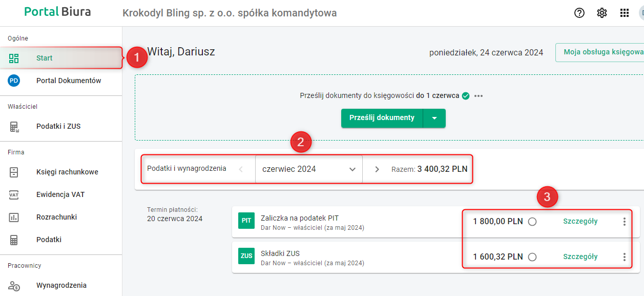644x296 pixels.
Task: Open more options for Składki ZUS row
Action: coord(624,256)
